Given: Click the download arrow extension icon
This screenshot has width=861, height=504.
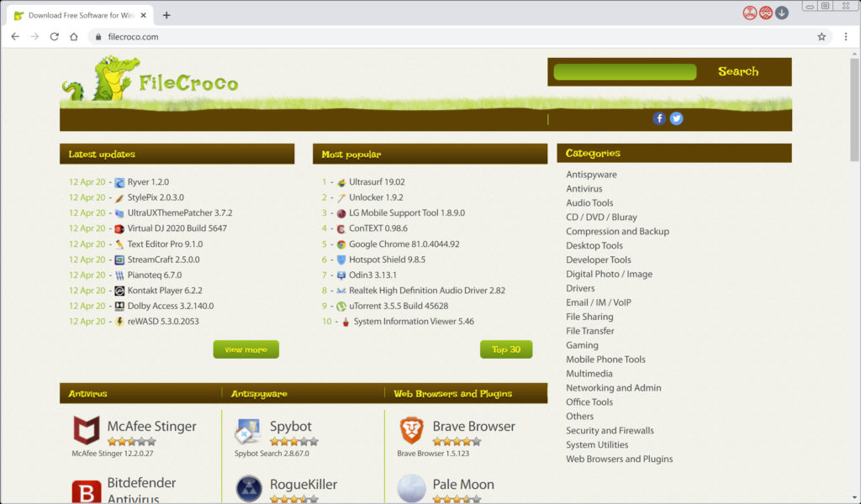Looking at the screenshot, I should (x=782, y=13).
